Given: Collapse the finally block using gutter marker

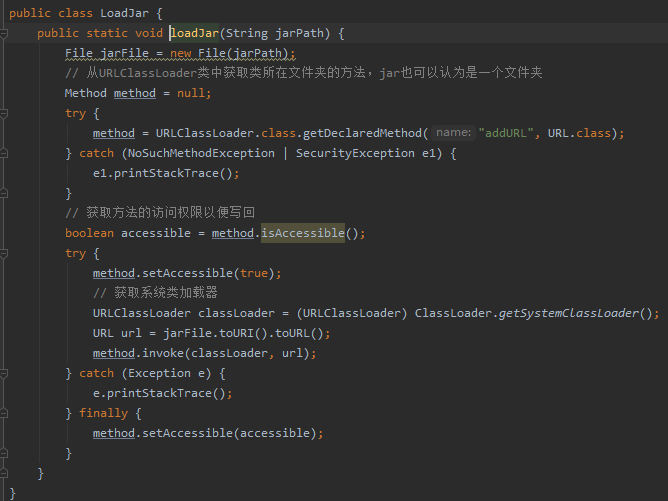Looking at the screenshot, I should pos(6,413).
